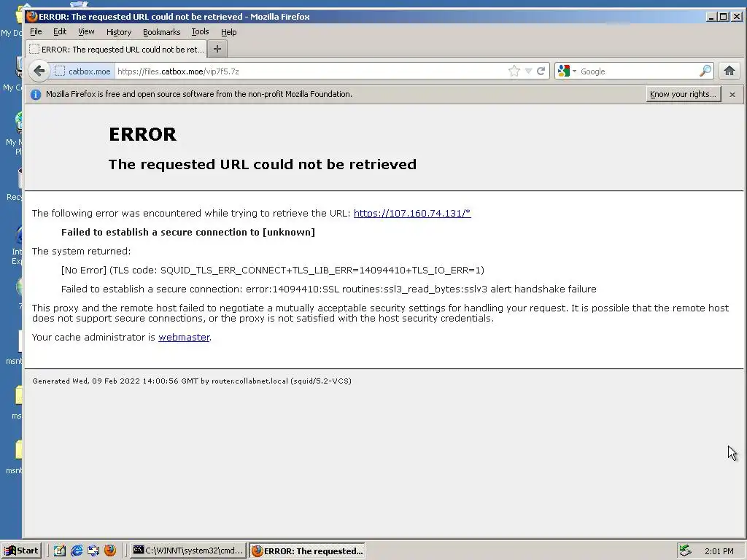Maximize the Firefox window
Screen dimensions: 747x560
pos(723,17)
